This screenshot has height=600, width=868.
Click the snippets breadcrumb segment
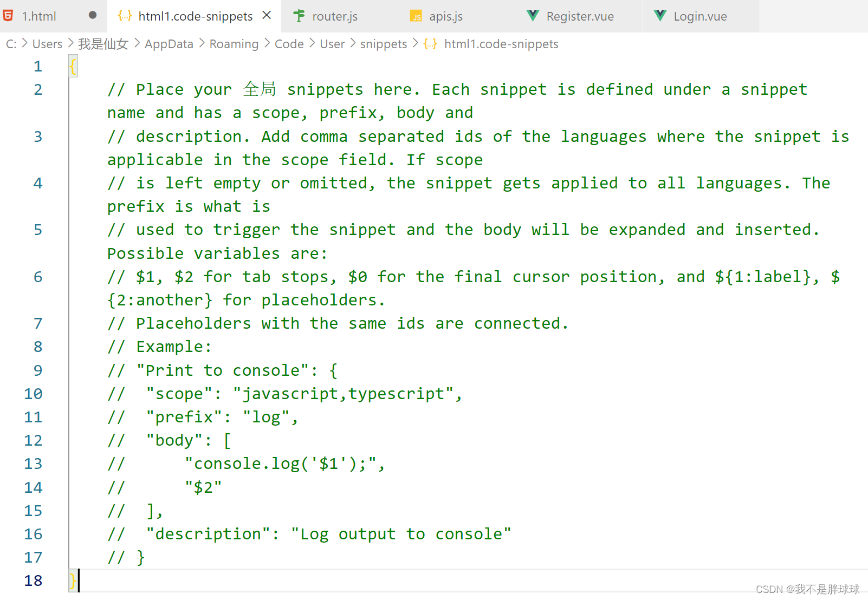click(x=384, y=44)
